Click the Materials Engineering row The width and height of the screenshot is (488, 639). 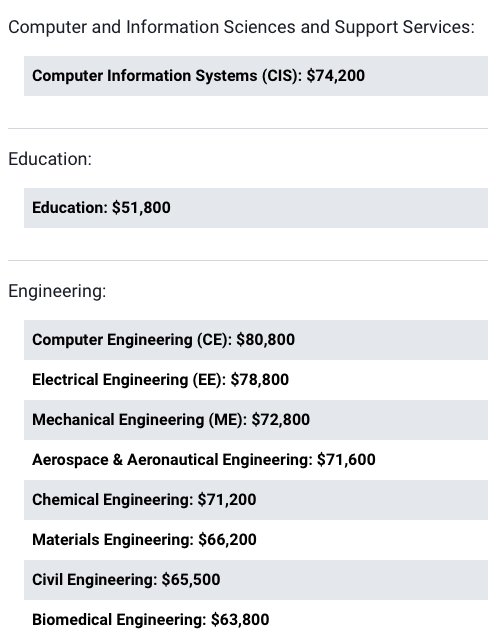point(256,540)
